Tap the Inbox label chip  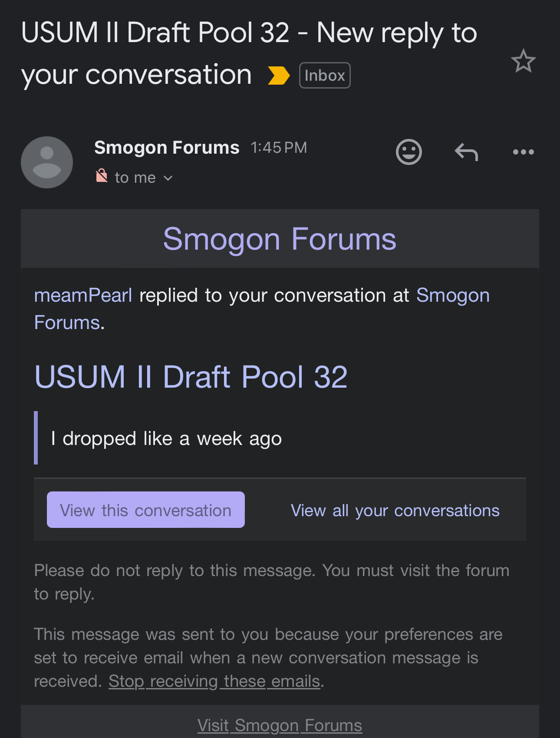[x=325, y=76]
